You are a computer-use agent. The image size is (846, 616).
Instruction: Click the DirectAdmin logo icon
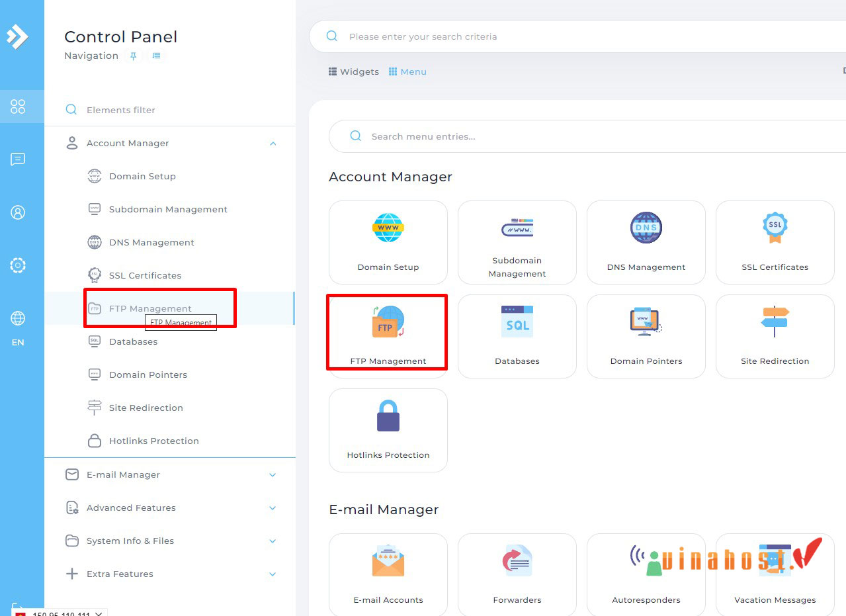point(17,36)
